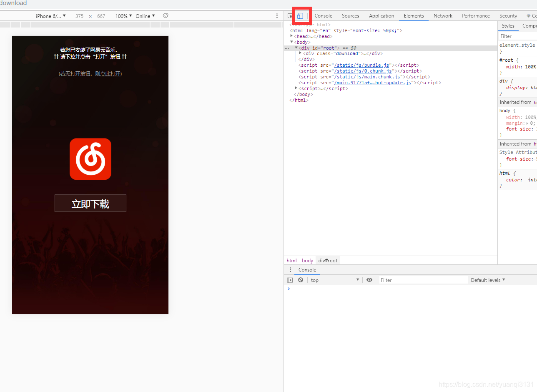This screenshot has height=392, width=537.
Task: Open the Online throttling dropdown
Action: pyautogui.click(x=145, y=16)
